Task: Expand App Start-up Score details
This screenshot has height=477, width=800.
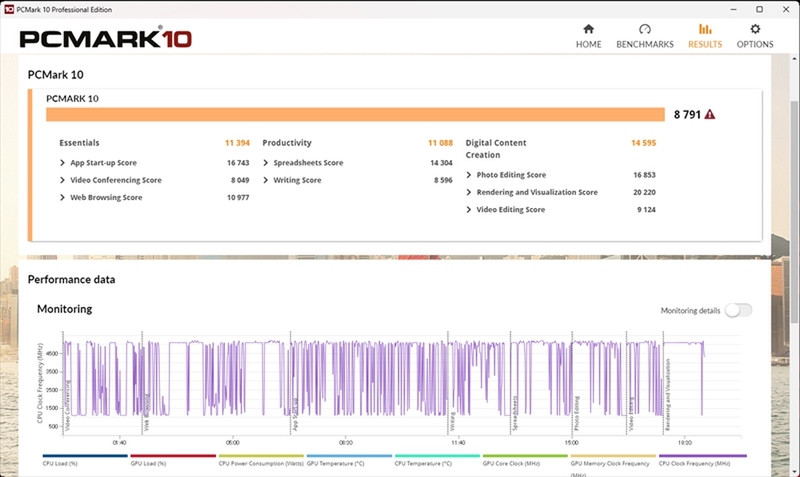Action: pos(64,163)
